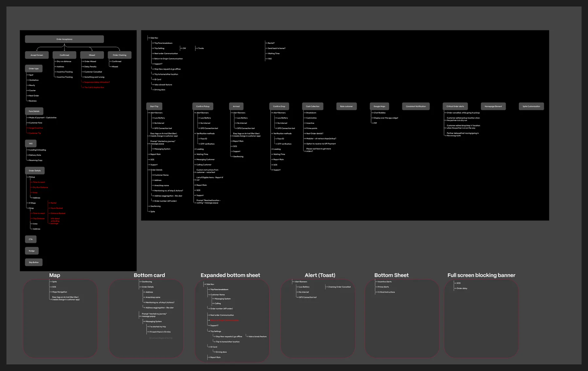
Task: Click the VAS box in left panel
Action: click(x=31, y=143)
